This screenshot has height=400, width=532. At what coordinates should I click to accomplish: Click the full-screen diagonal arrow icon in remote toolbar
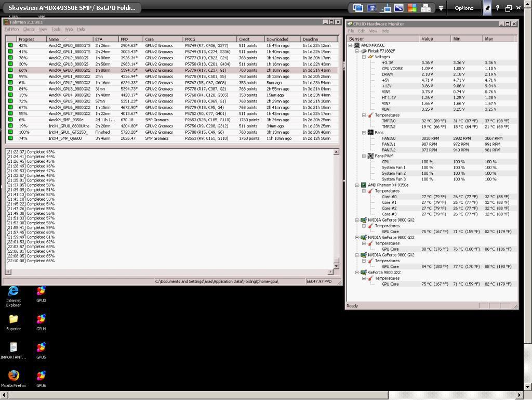(398, 8)
